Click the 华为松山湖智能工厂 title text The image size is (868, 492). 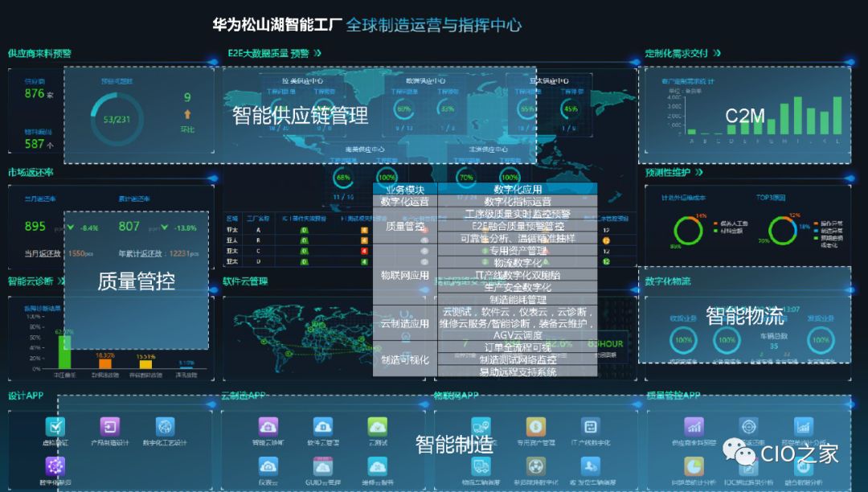pyautogui.click(x=276, y=24)
